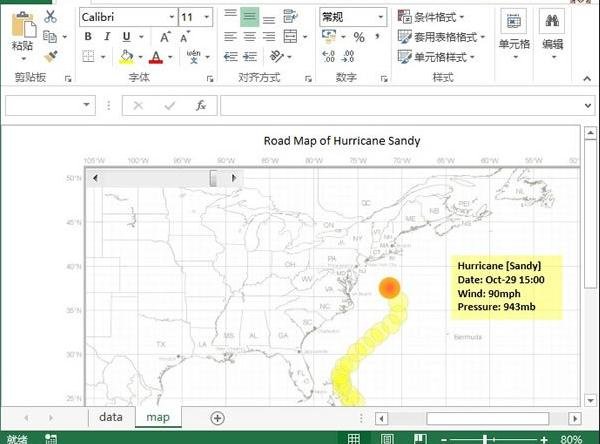Screen dimensions: 600x444
Task: Center text horizontally
Action: [249, 37]
